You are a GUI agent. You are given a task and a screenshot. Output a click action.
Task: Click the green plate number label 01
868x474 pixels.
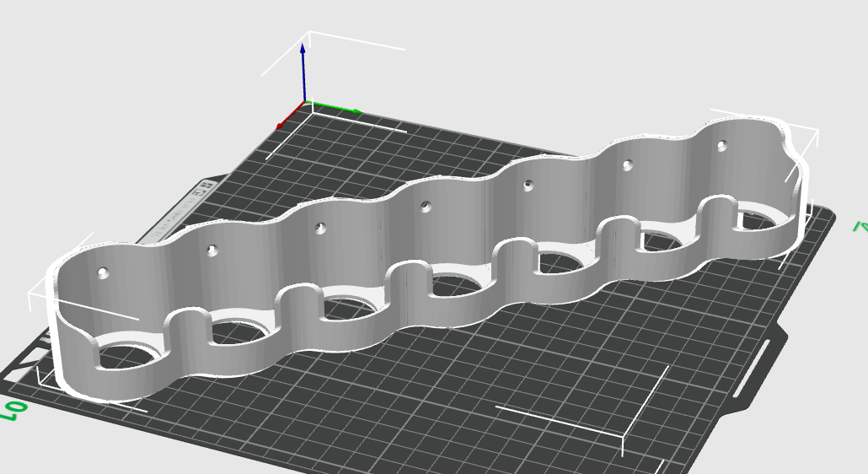[14, 411]
